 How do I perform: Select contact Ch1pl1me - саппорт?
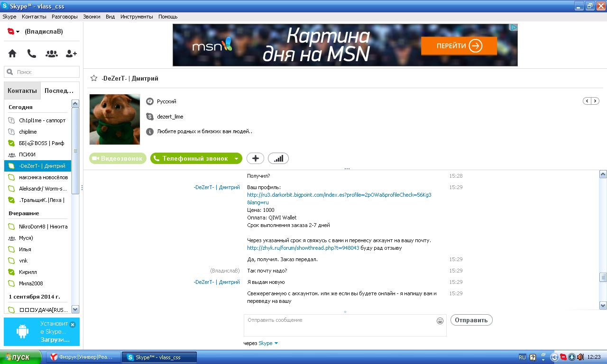coord(38,120)
